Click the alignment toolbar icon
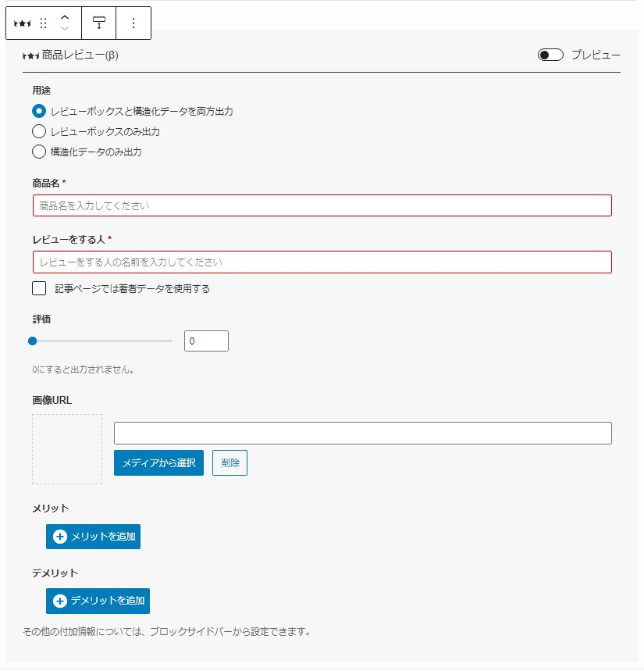 point(99,23)
